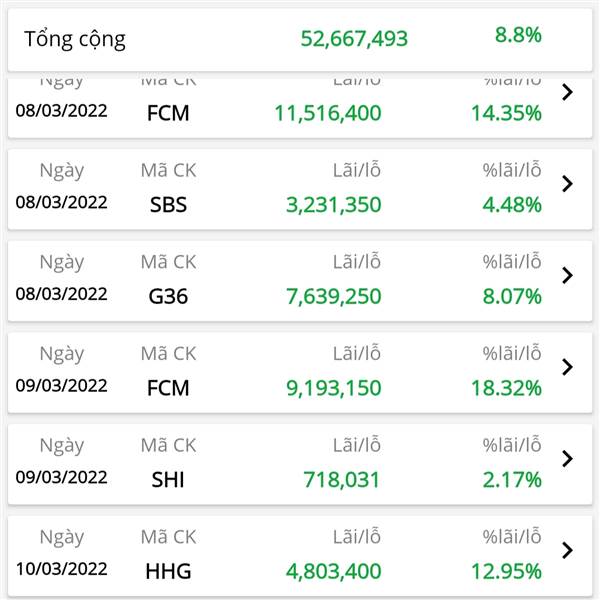
Task: Click profit value 9,193,150
Action: [x=334, y=388]
